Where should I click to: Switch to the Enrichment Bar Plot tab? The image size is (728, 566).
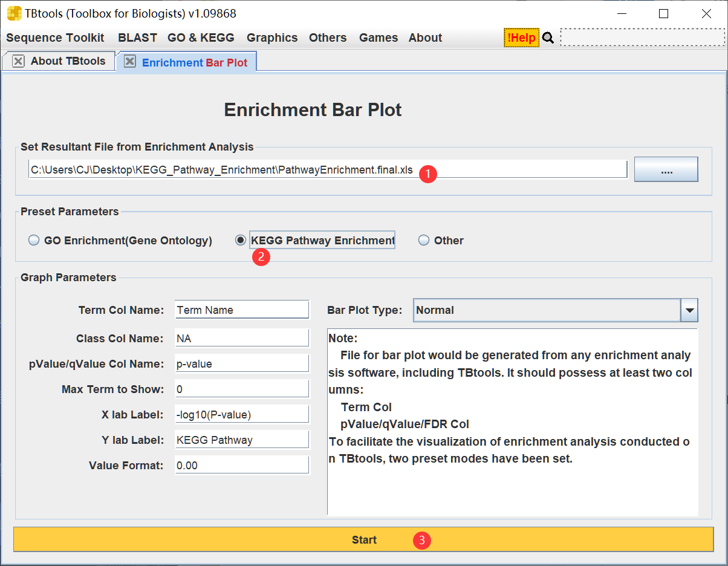195,62
